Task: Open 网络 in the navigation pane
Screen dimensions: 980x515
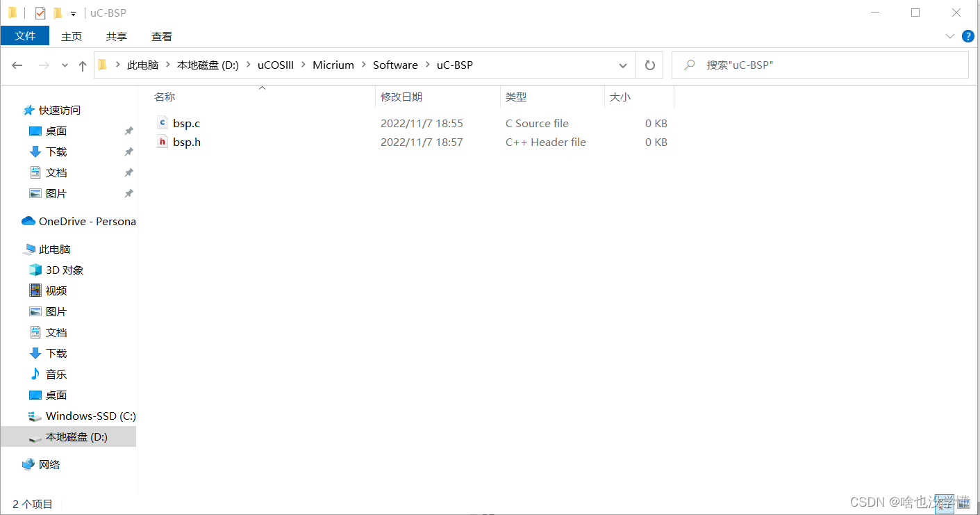Action: (49, 464)
